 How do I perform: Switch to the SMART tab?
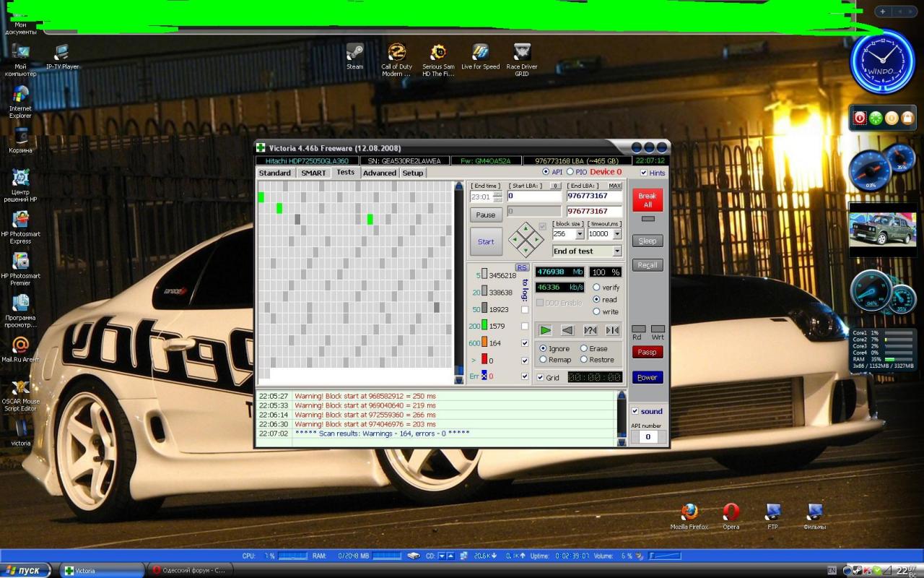click(313, 173)
